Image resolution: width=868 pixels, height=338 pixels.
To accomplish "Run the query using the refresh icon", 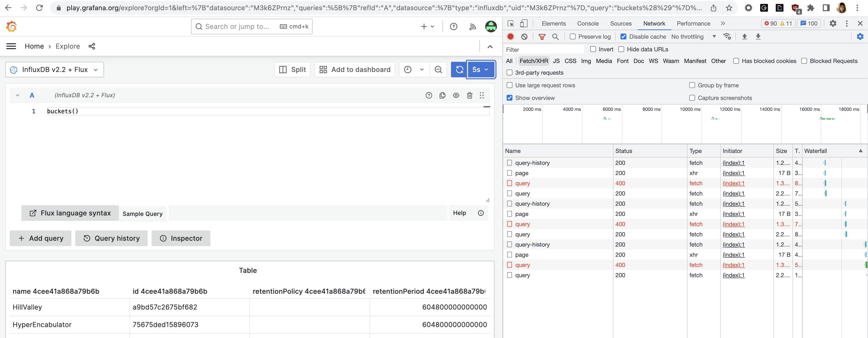I will pos(459,70).
